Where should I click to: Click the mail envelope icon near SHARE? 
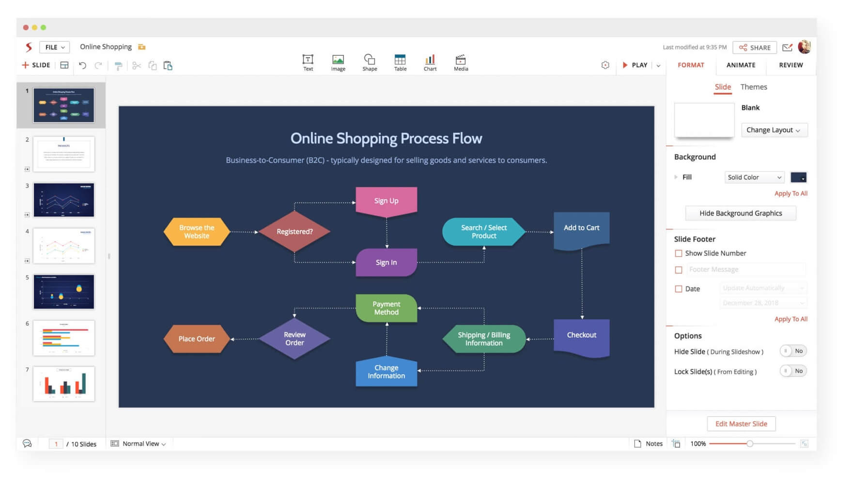point(788,47)
